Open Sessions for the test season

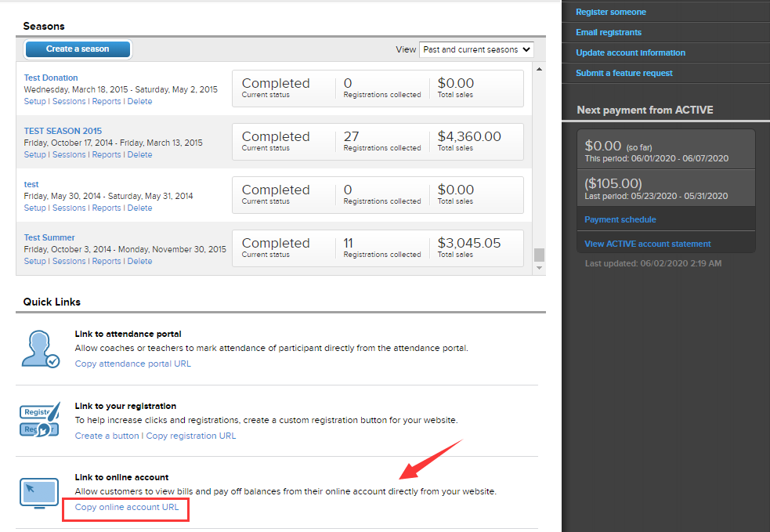pos(69,208)
